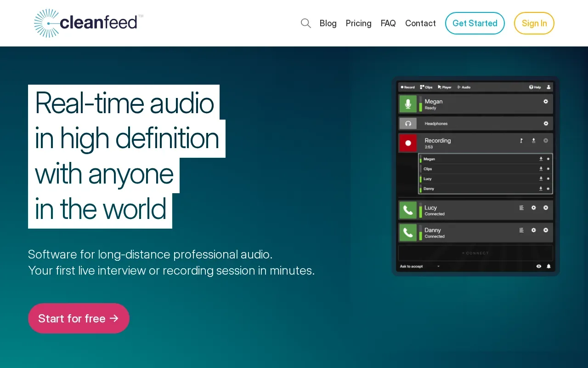Image resolution: width=588 pixels, height=368 pixels.
Task: Add a flag marker to the Recording
Action: pos(521,141)
